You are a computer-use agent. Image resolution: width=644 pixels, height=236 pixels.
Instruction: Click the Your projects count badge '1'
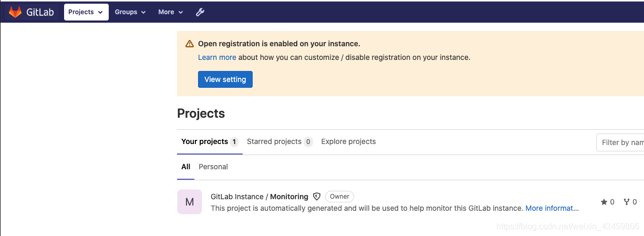pos(234,141)
